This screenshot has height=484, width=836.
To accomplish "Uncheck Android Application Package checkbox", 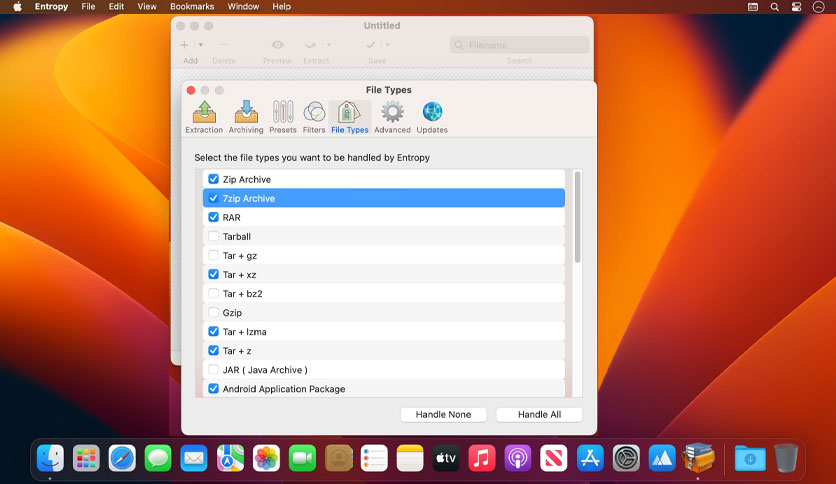I will pyautogui.click(x=213, y=389).
